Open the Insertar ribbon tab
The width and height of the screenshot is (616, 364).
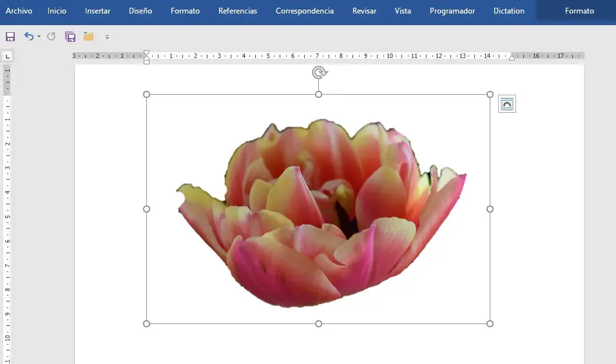(x=97, y=11)
